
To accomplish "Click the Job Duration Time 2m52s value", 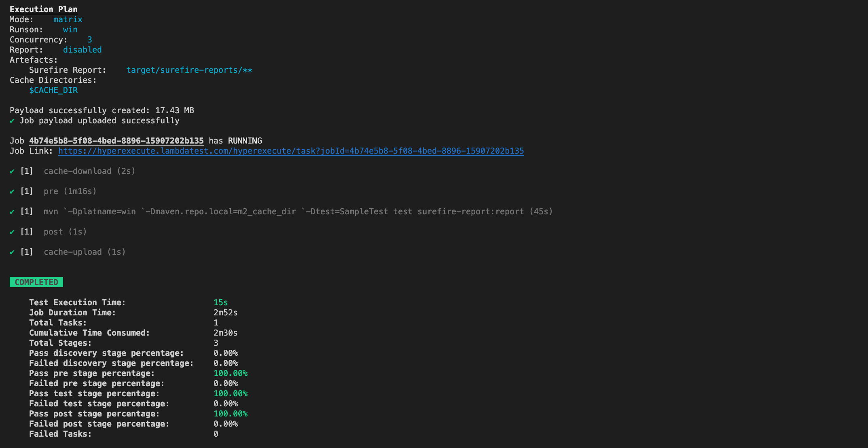I will click(x=225, y=313).
